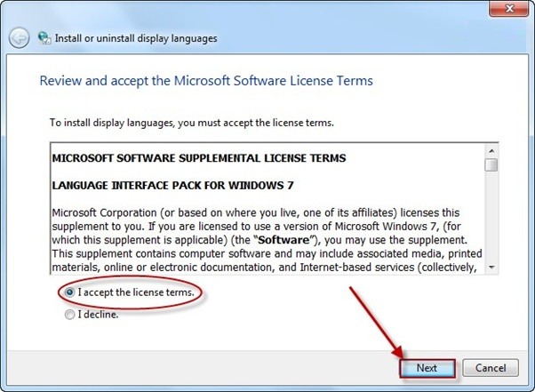
Task: Click the bold word "Software" in license text
Action: [283, 240]
